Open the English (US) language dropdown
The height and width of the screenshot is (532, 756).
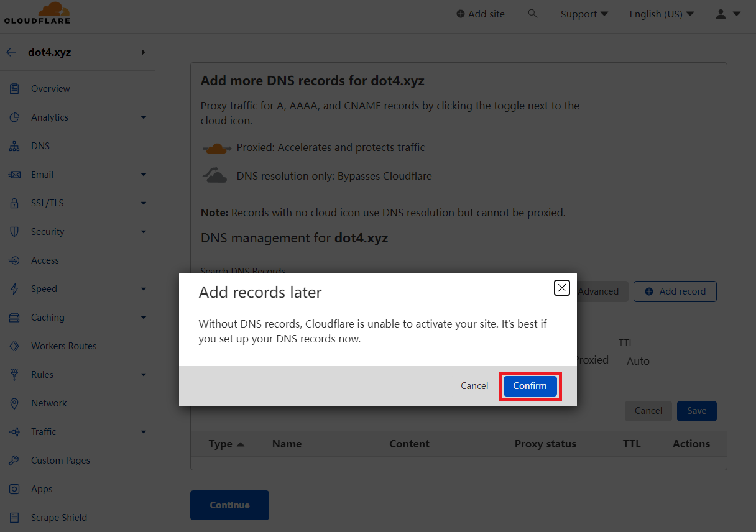[661, 14]
